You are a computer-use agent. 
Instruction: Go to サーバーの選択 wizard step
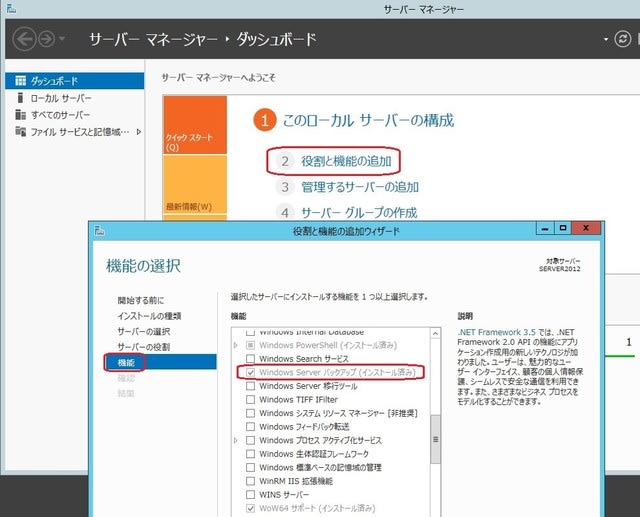tap(143, 331)
